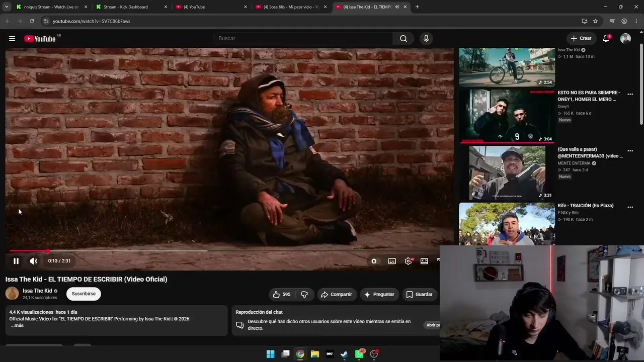Open ESTO NO ES PARA SIEMPRE thumbnail
This screenshot has width=644, height=362.
click(507, 116)
